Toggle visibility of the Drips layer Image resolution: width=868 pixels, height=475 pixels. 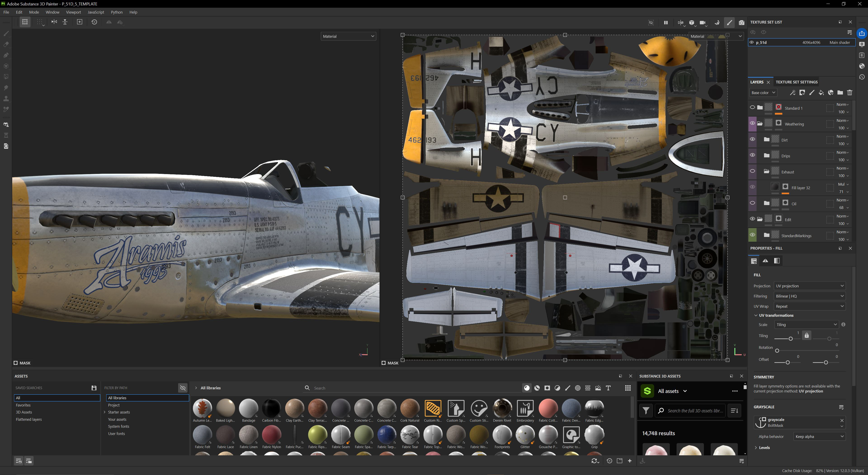coord(752,155)
